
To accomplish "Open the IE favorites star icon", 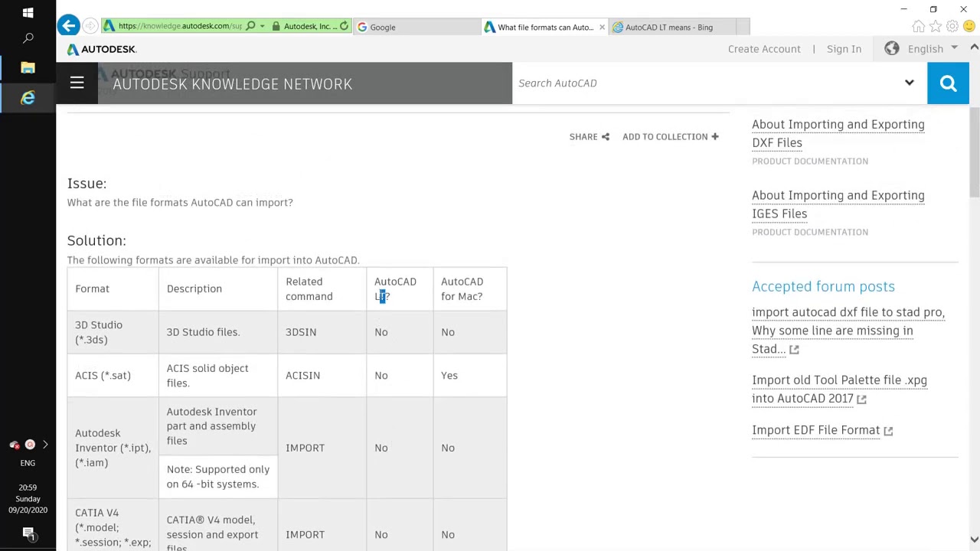I will coord(935,27).
